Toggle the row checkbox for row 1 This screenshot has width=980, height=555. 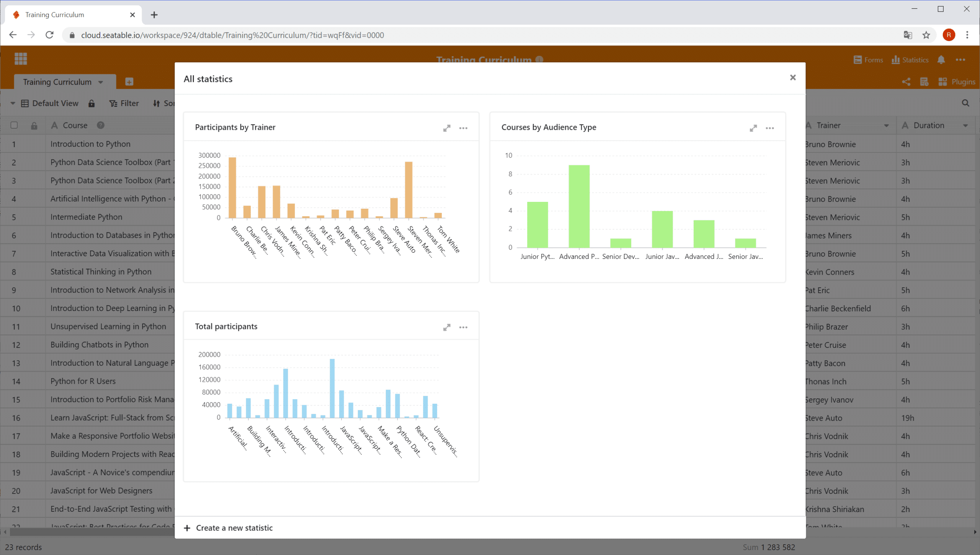(x=14, y=144)
